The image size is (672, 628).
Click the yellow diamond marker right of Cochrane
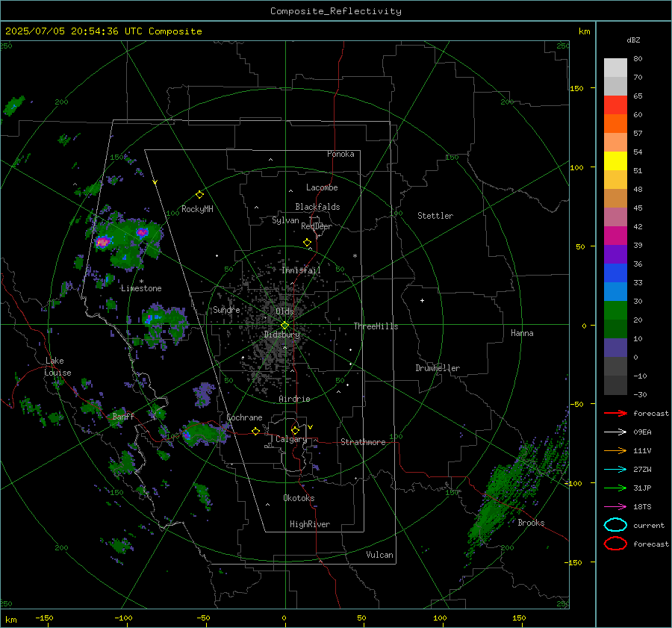pyautogui.click(x=255, y=432)
